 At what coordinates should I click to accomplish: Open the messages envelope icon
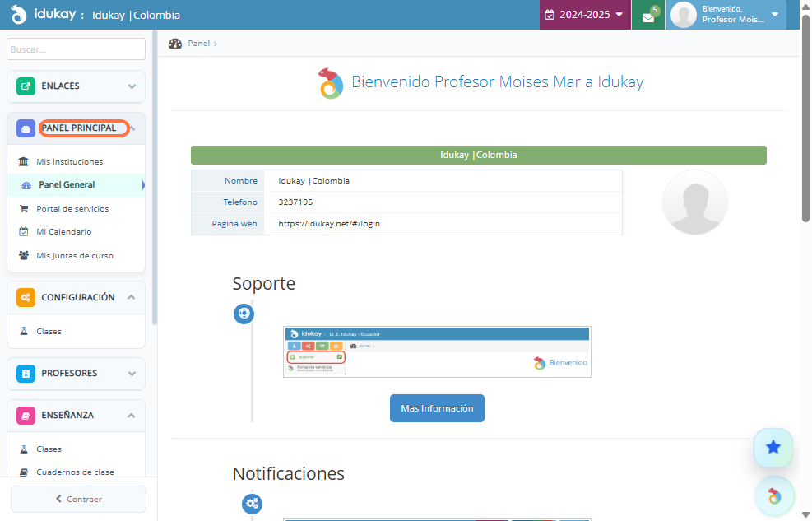[x=647, y=17]
